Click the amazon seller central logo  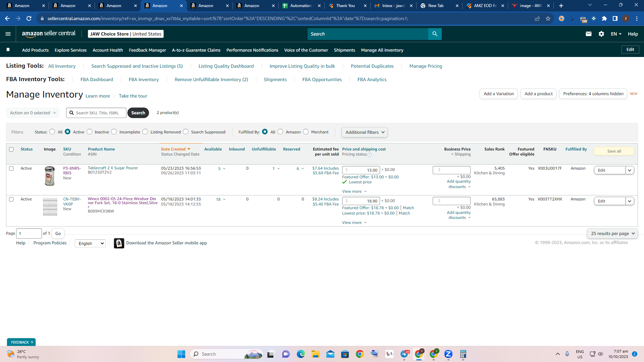click(49, 34)
